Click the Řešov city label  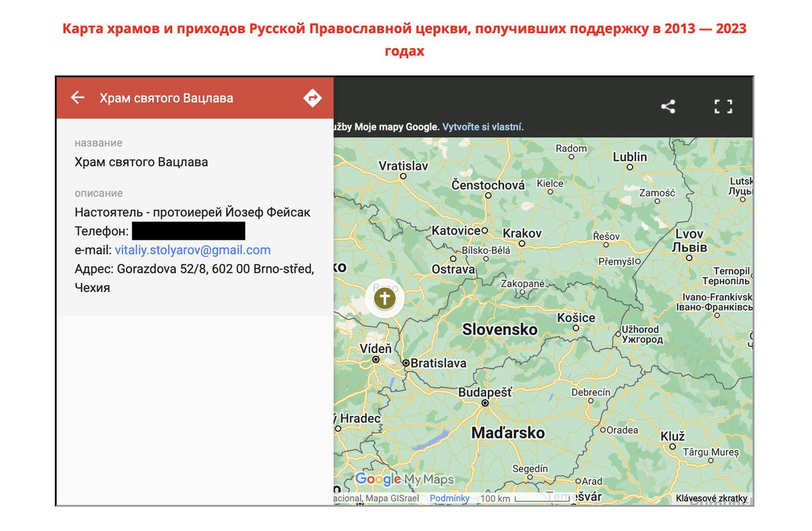(606, 236)
